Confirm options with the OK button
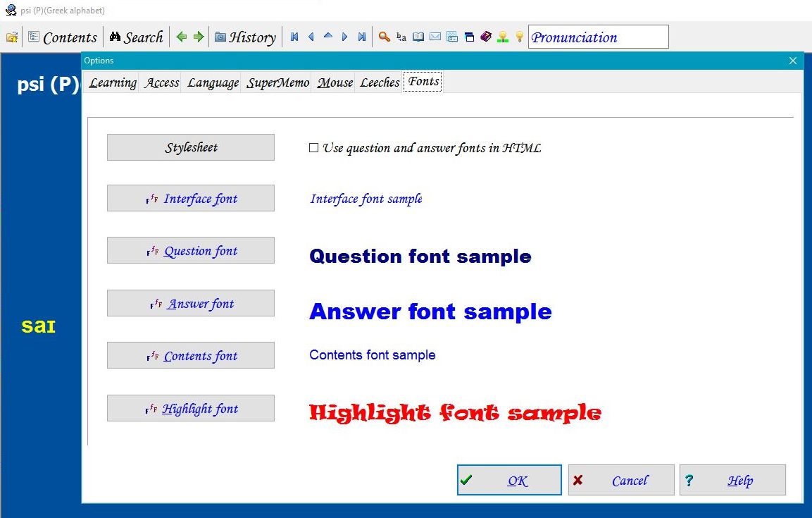812x518 pixels. tap(509, 481)
